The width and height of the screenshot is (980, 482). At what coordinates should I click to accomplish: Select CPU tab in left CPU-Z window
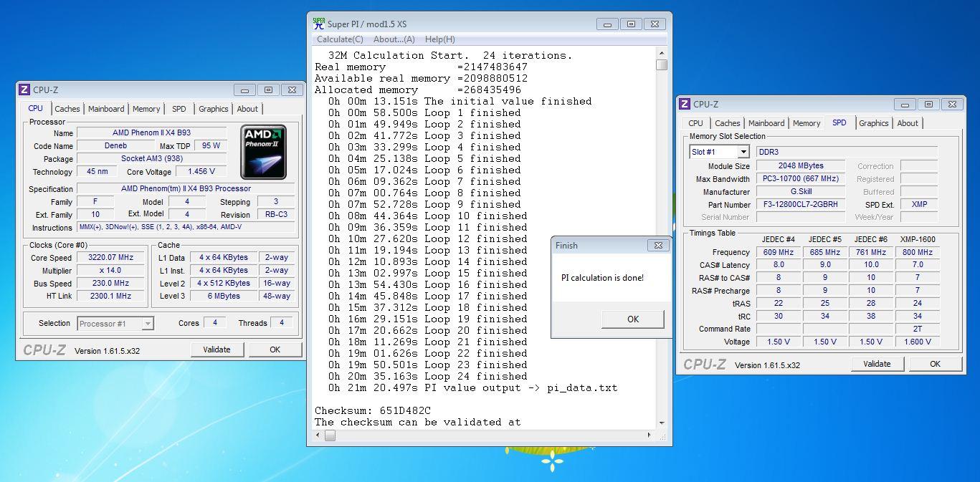click(35, 108)
